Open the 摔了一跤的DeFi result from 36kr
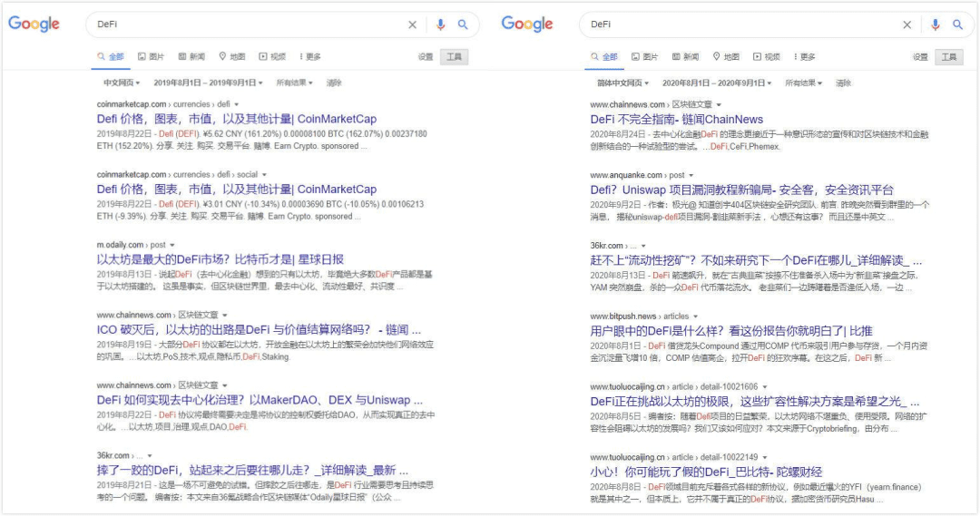 coord(252,471)
